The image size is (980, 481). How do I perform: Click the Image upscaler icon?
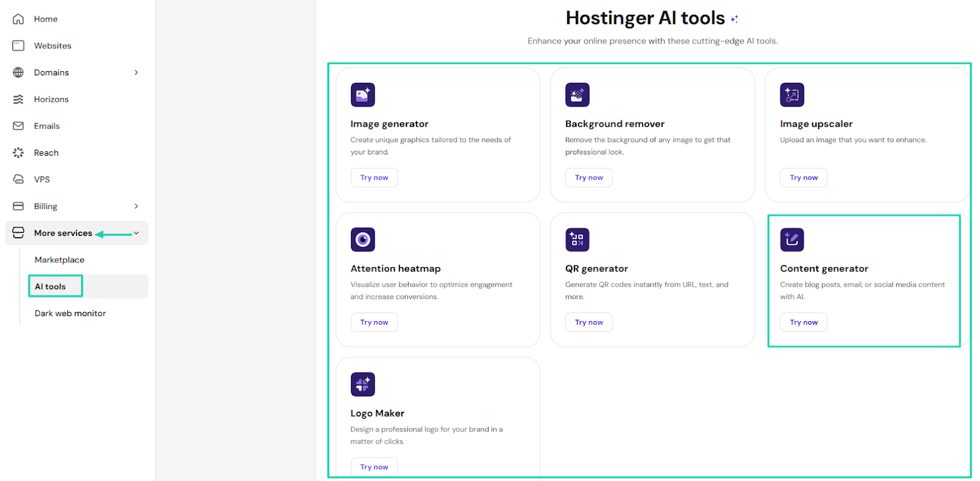coord(792,95)
